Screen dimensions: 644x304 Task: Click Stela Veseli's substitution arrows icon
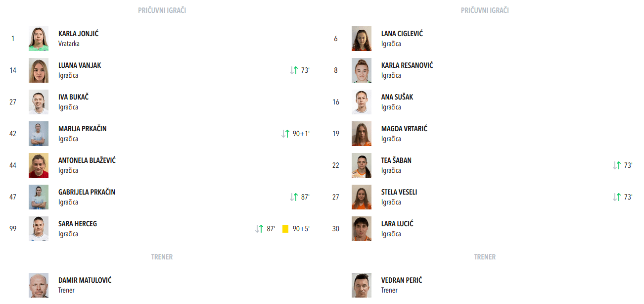click(x=617, y=197)
